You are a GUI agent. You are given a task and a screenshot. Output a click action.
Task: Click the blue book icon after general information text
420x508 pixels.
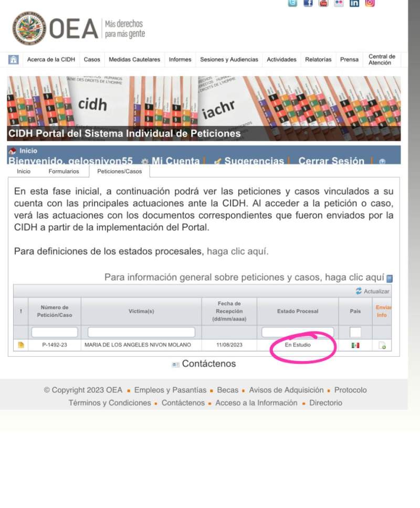[x=390, y=279]
